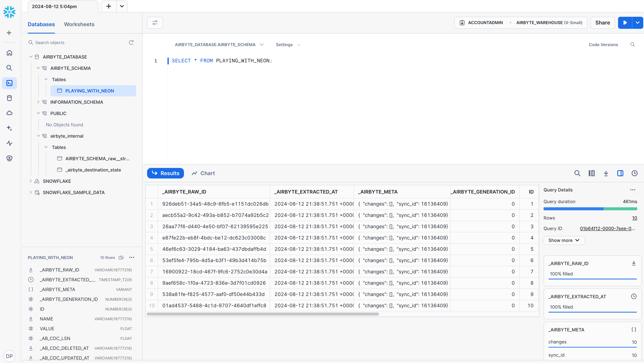644x363 pixels.
Task: Open the Data sidebar icon
Action: pos(9,98)
